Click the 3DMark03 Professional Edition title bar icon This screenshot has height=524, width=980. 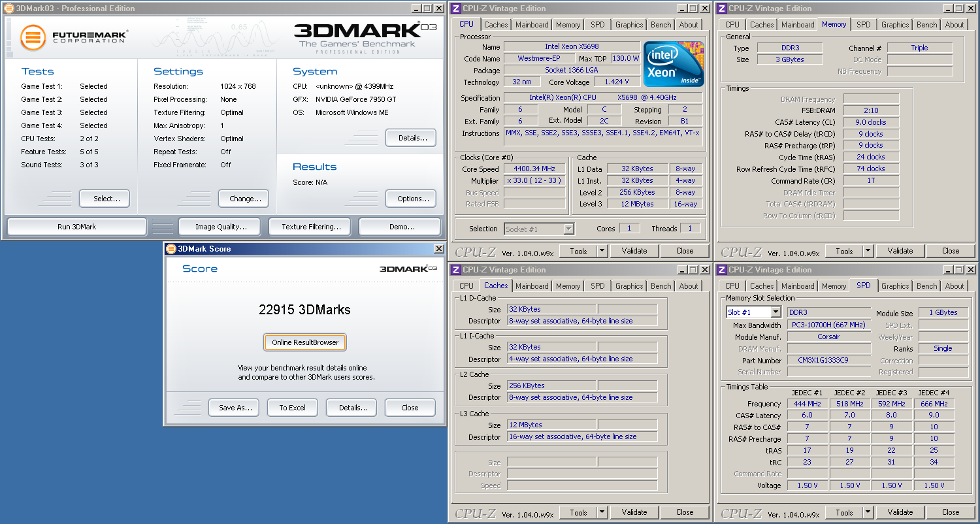9,8
